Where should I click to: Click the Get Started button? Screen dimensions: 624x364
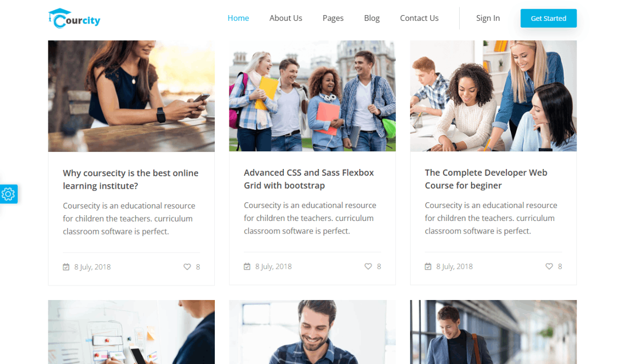pyautogui.click(x=549, y=18)
